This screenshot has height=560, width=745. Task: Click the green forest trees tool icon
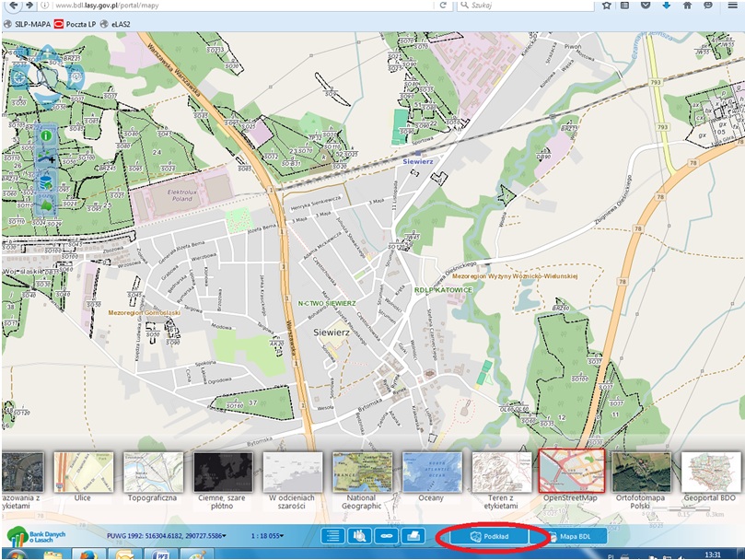[46, 204]
